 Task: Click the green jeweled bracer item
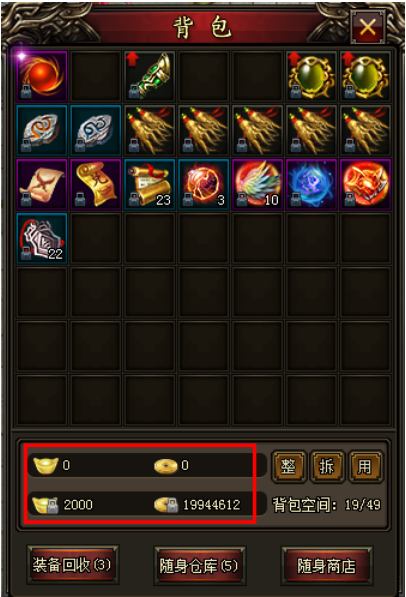tap(150, 77)
